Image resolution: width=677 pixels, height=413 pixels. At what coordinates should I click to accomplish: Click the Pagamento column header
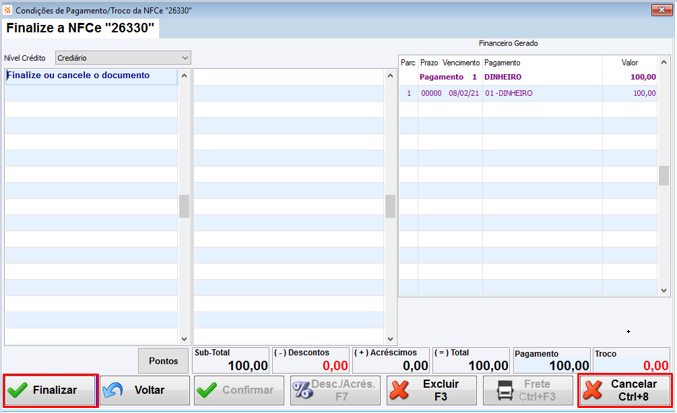coord(502,63)
